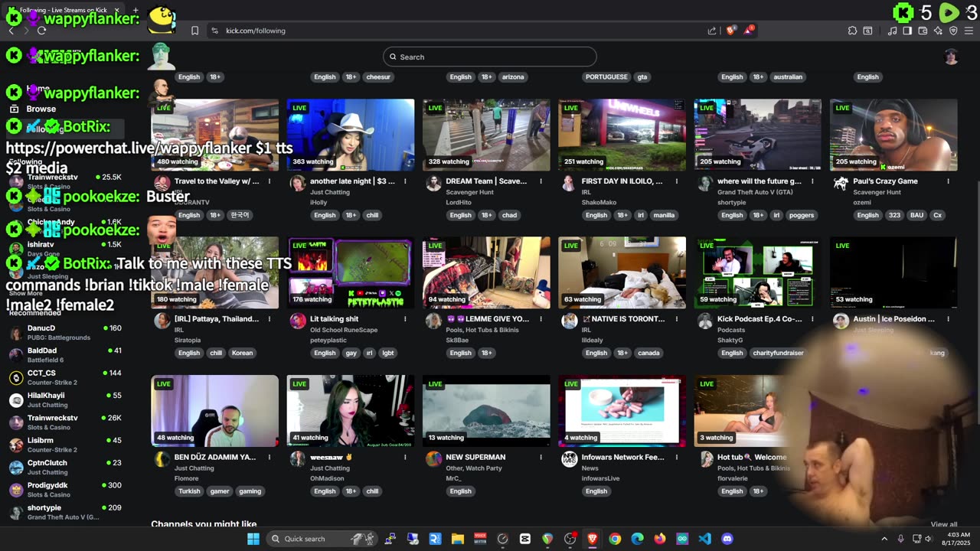Open a new tab with plus button
Viewport: 980px width, 551px height.
(x=136, y=10)
